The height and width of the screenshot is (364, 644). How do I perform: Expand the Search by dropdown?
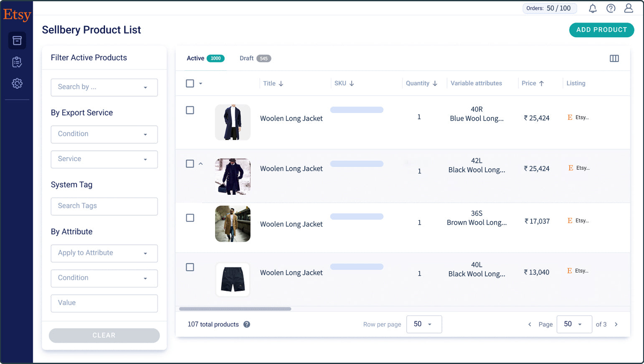click(104, 87)
